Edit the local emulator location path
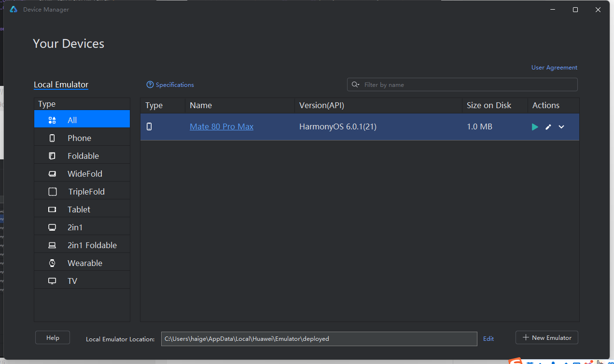614x364 pixels. tap(488, 338)
